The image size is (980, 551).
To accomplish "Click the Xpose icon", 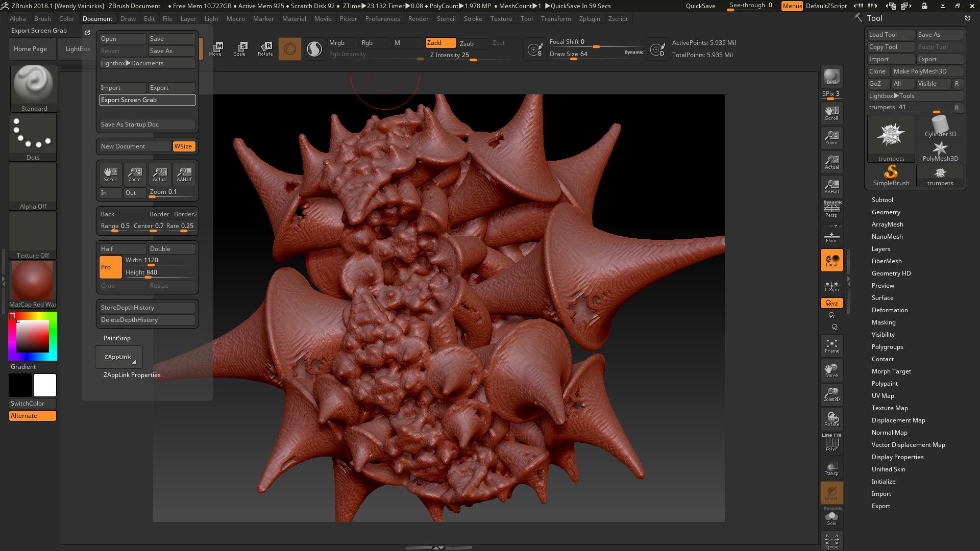I will click(831, 541).
